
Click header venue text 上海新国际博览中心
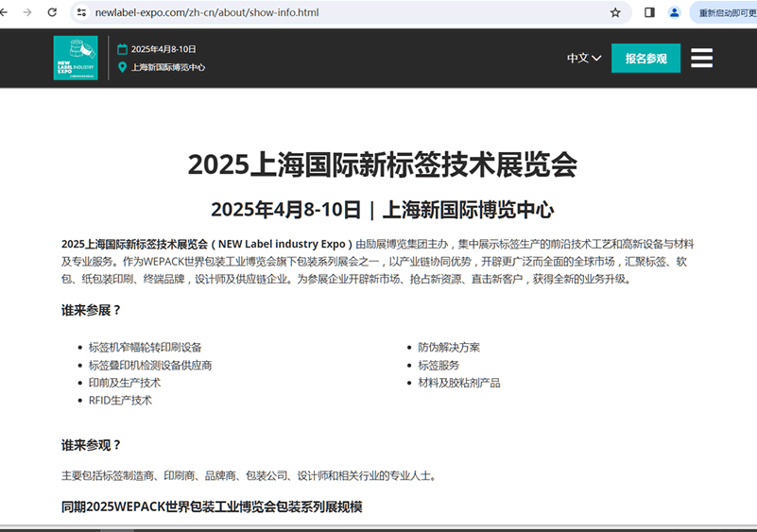(x=168, y=67)
